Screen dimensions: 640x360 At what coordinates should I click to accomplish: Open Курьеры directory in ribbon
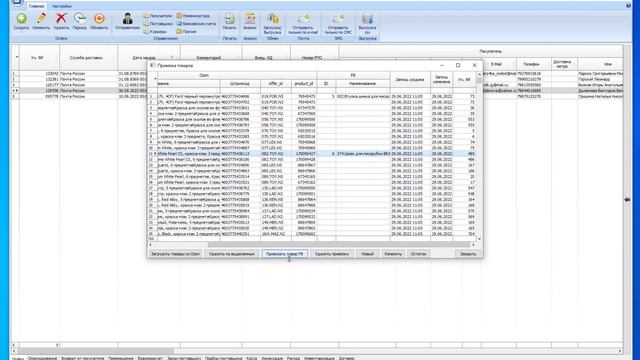(x=155, y=31)
